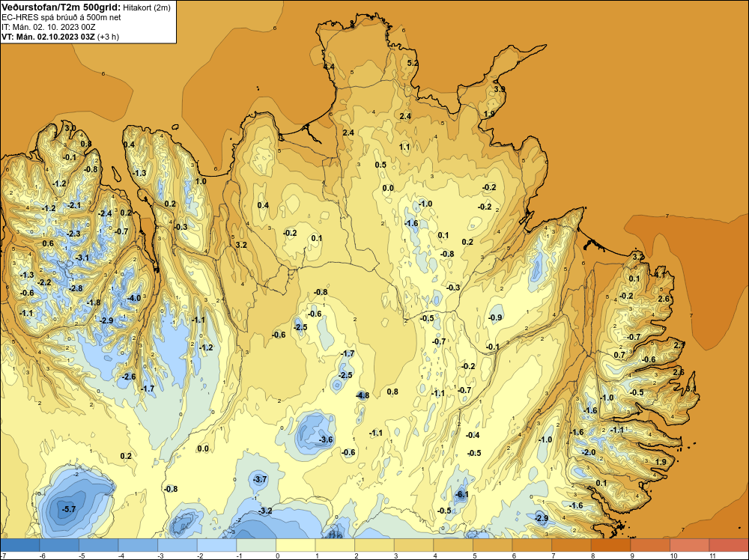Click the legend scale label "-7"

[x=3, y=556]
